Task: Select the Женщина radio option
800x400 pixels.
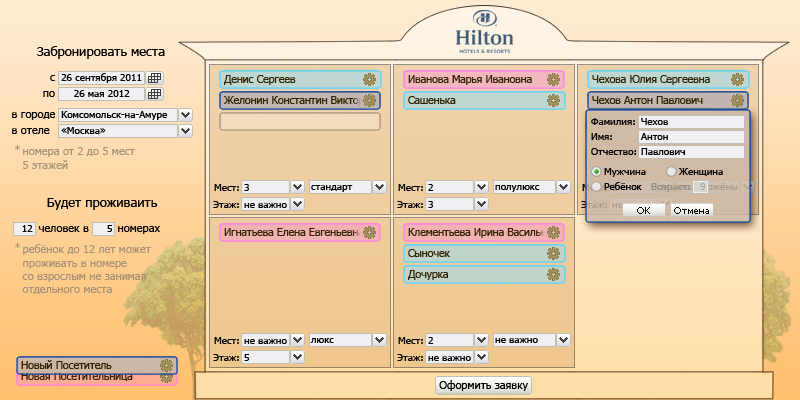Action: (672, 172)
